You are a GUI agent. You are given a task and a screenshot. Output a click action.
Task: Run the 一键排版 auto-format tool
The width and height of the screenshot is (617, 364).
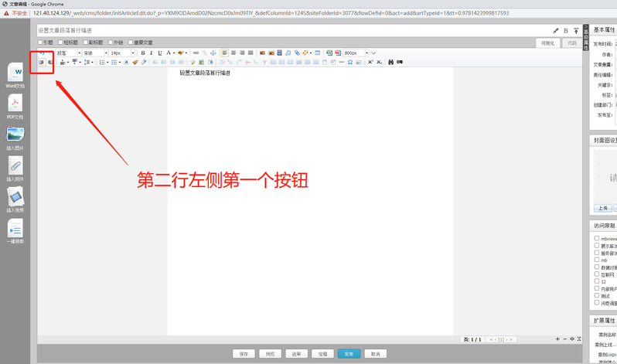[x=15, y=228]
